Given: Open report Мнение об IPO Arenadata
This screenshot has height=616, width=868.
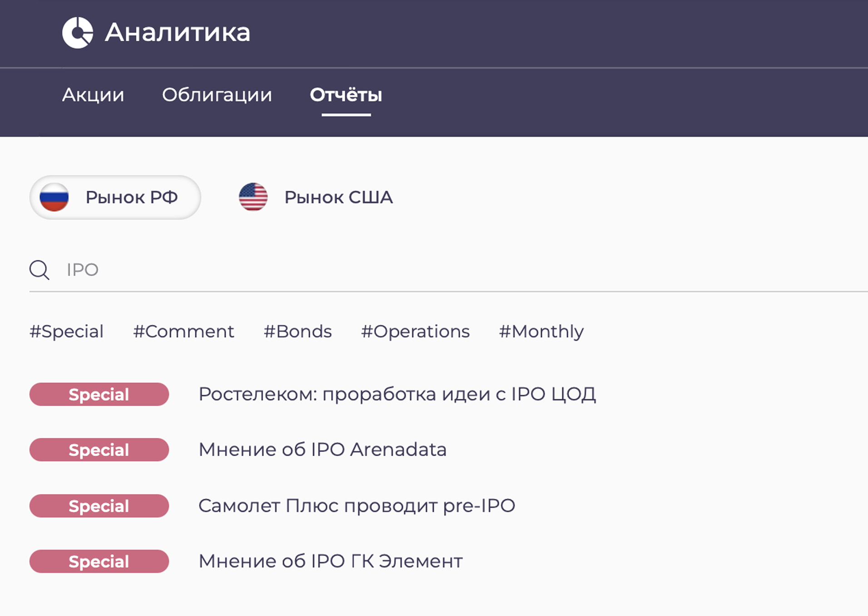Looking at the screenshot, I should (322, 450).
